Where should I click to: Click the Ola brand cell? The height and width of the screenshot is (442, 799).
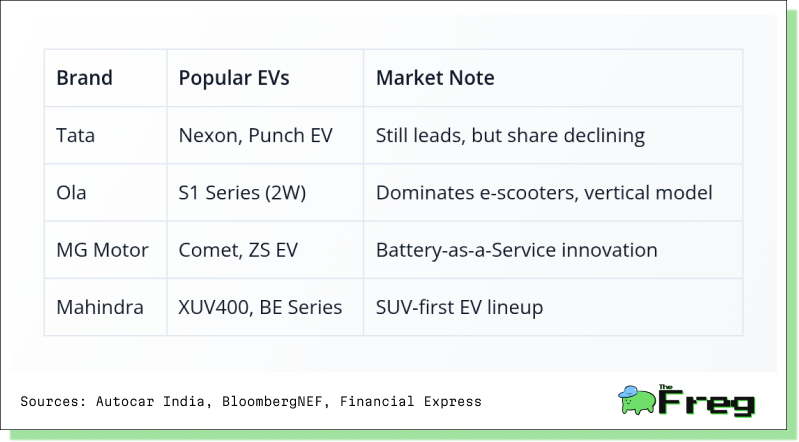tap(105, 193)
